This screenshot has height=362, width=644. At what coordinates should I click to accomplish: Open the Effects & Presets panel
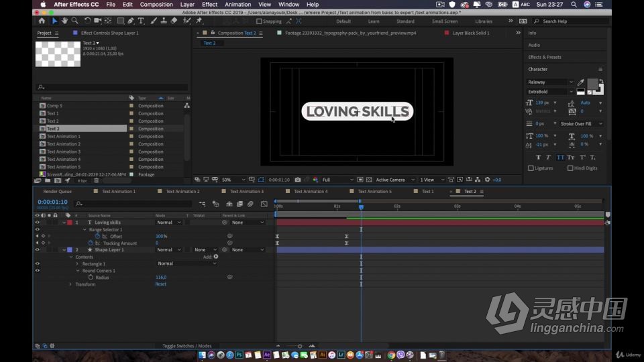[x=545, y=57]
